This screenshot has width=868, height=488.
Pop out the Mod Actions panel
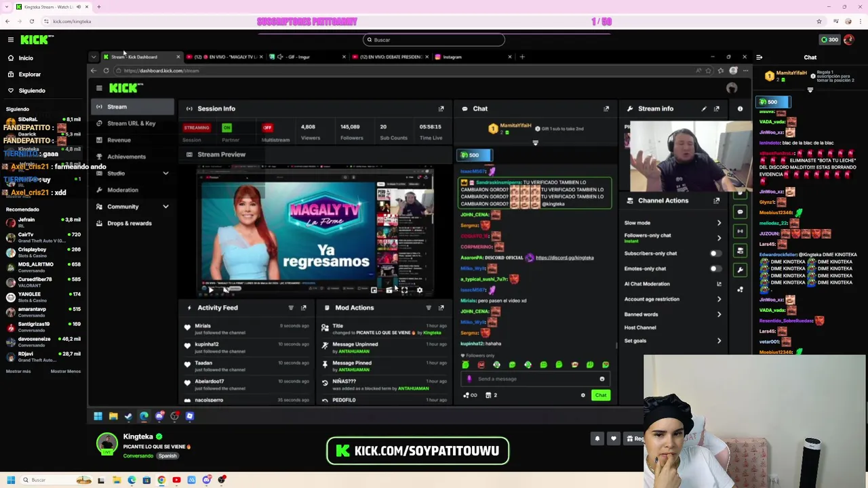[441, 308]
